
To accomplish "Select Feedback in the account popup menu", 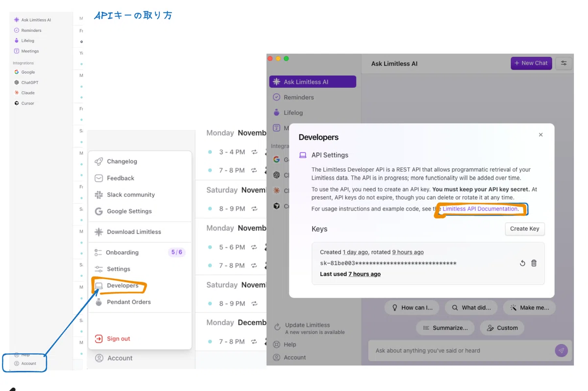I will coord(140,178).
